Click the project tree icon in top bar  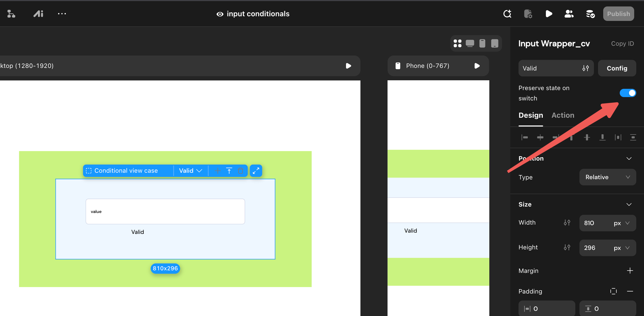(x=11, y=14)
